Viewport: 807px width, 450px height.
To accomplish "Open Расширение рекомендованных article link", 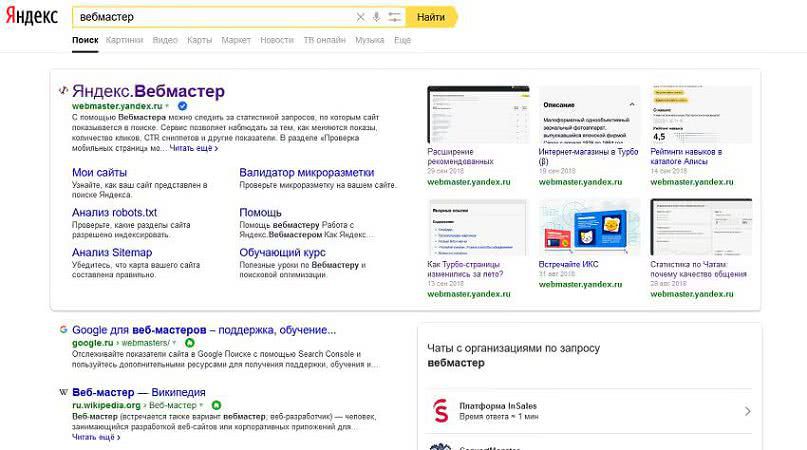I will click(x=461, y=157).
